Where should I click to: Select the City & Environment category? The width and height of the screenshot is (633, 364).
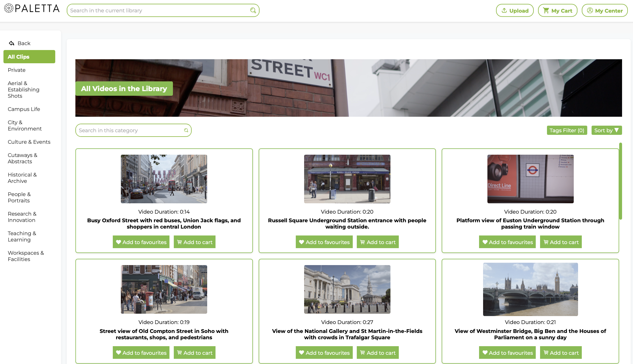pyautogui.click(x=24, y=126)
